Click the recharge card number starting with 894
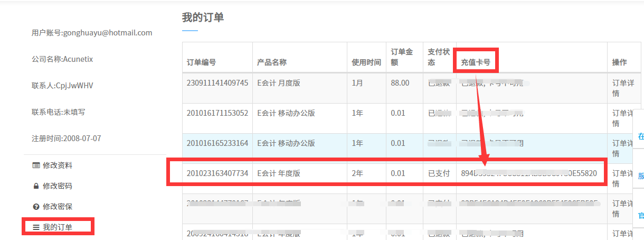This screenshot has width=644, height=240. point(529,173)
